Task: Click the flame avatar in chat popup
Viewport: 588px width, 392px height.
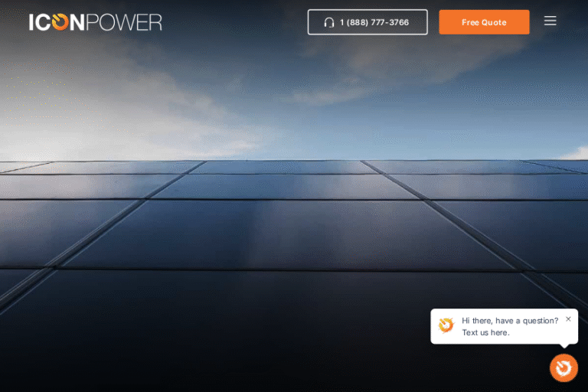Action: coord(446,325)
